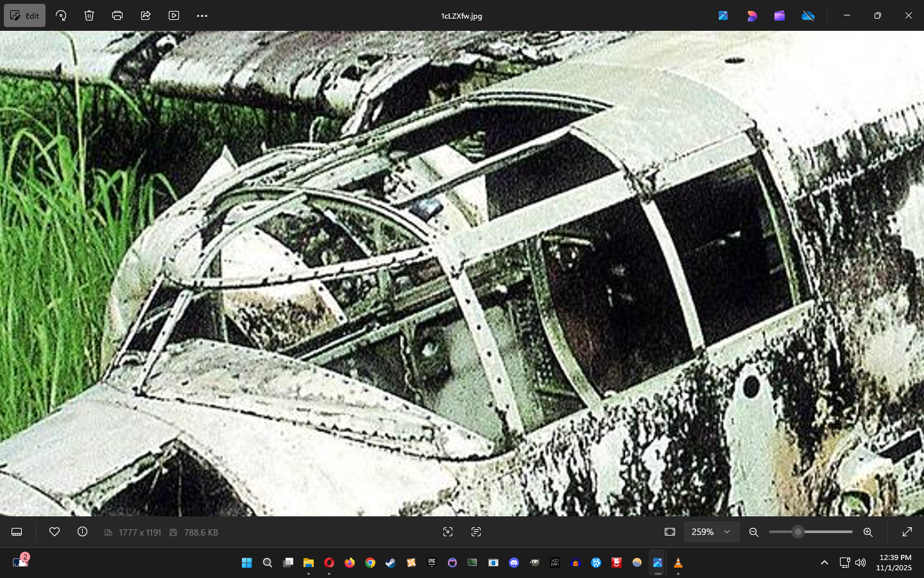This screenshot has height=578, width=924.
Task: Show the filmstrip using the bottom bar icon
Action: coord(17,532)
